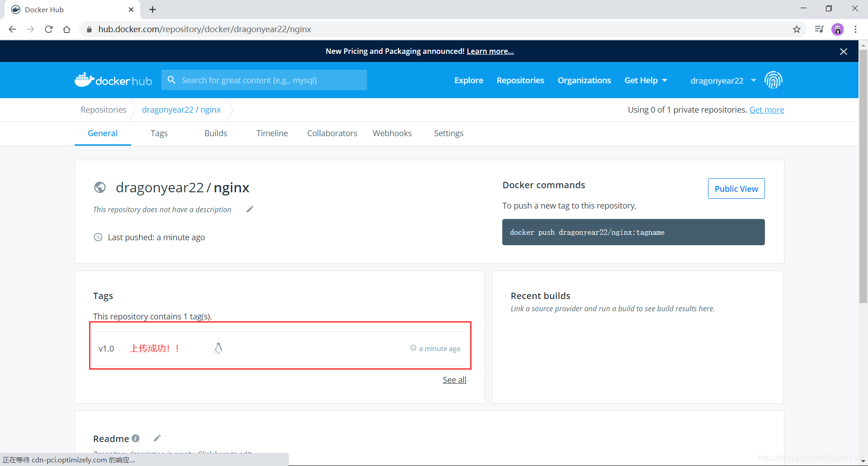The image size is (868, 466).
Task: Open the Timeline tab
Action: point(272,133)
